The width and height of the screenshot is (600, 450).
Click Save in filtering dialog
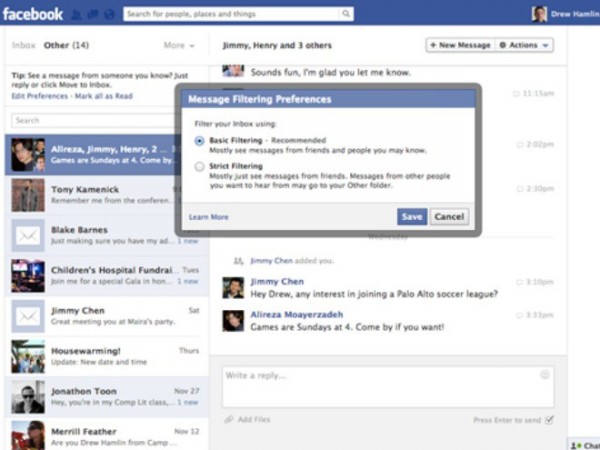coord(412,217)
